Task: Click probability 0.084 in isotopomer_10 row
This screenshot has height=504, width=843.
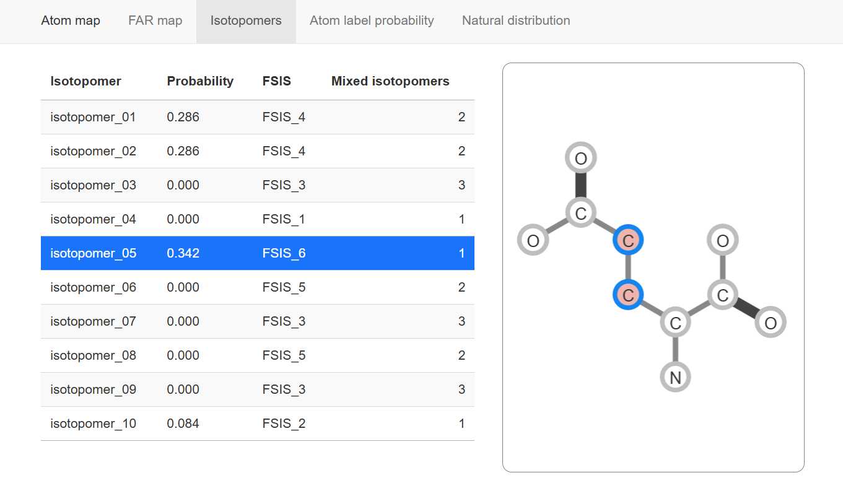Action: [183, 424]
